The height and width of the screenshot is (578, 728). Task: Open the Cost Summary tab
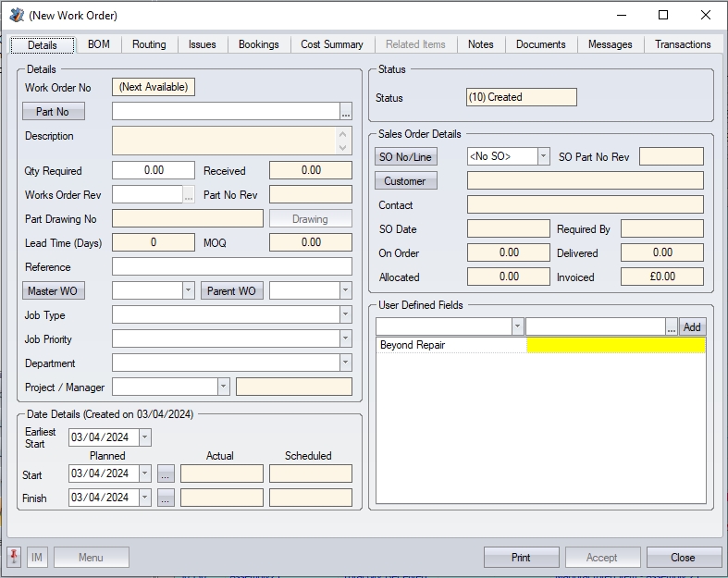pyautogui.click(x=331, y=44)
